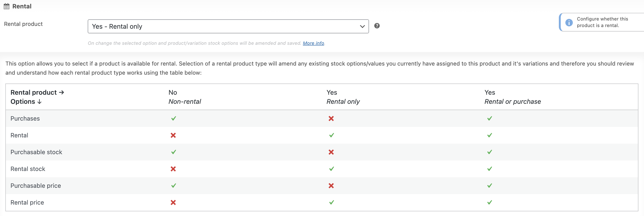The height and width of the screenshot is (216, 644).
Task: Open the help question mark icon
Action: (377, 26)
